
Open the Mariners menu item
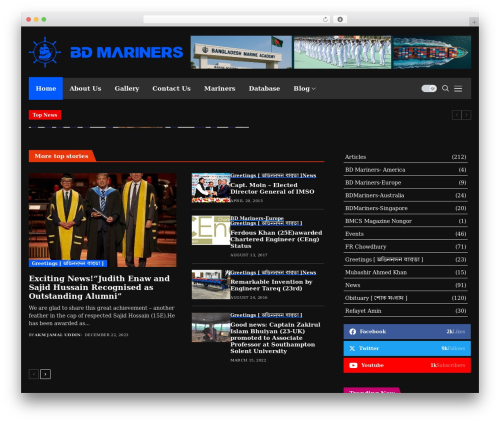[x=220, y=88]
